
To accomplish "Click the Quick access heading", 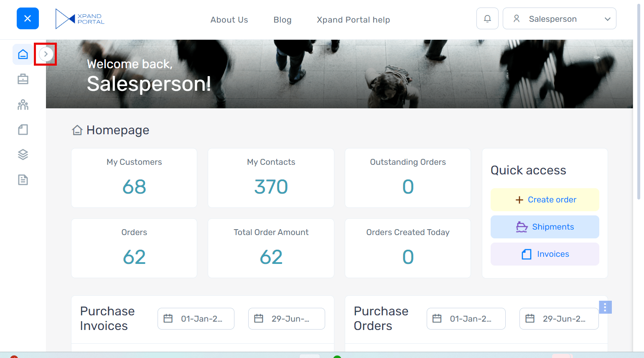I will point(528,170).
